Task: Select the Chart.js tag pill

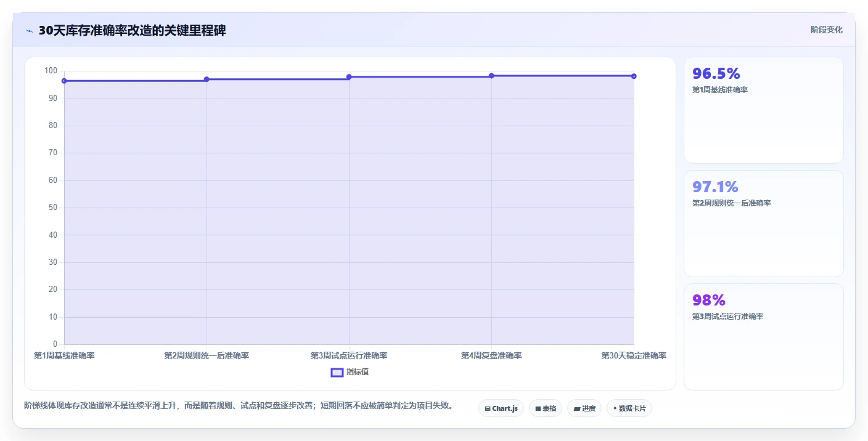Action: (x=501, y=408)
